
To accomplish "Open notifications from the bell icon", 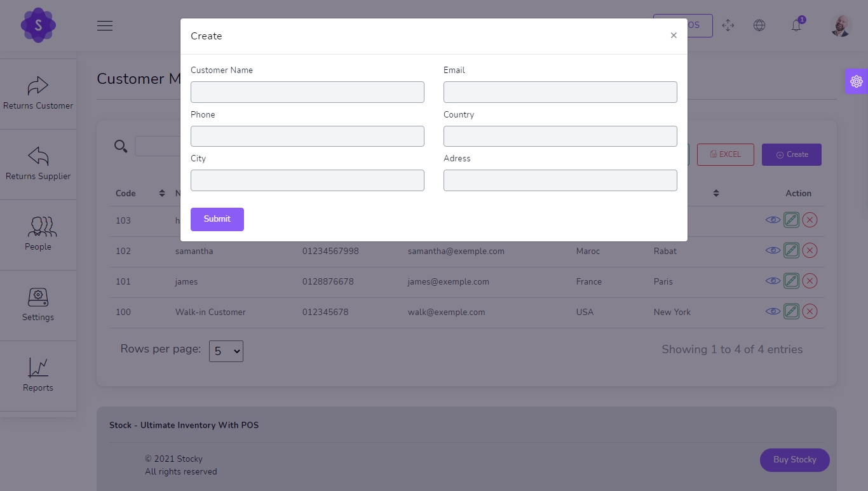I will pos(796,25).
